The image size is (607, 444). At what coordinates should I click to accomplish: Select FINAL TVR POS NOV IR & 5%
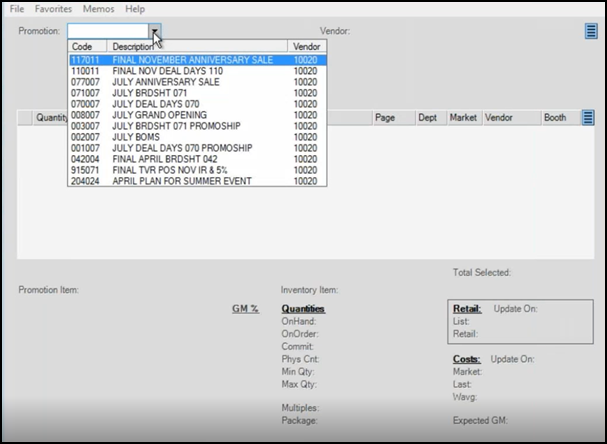point(172,170)
